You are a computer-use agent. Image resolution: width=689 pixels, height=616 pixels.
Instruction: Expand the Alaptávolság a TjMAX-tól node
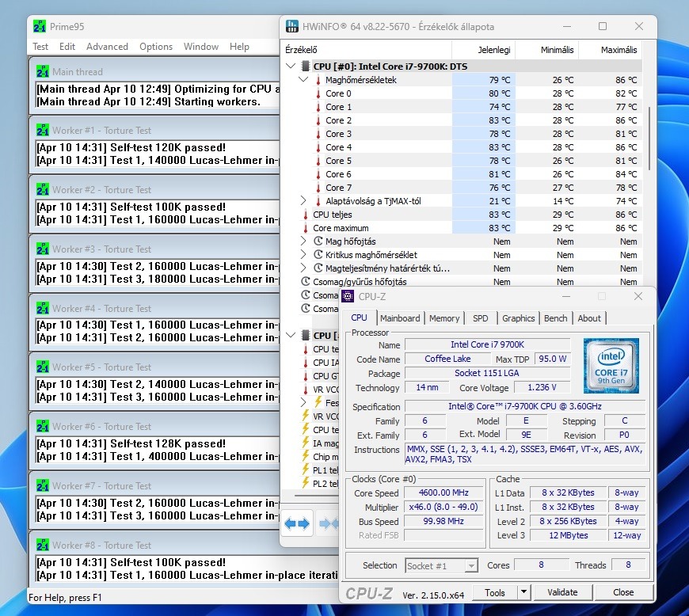pos(303,201)
